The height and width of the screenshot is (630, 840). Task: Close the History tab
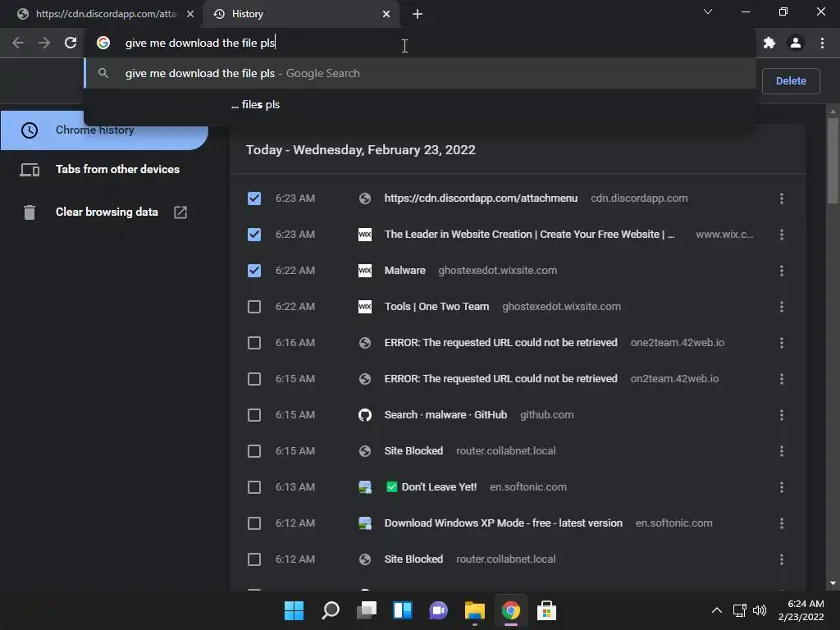[x=386, y=14]
